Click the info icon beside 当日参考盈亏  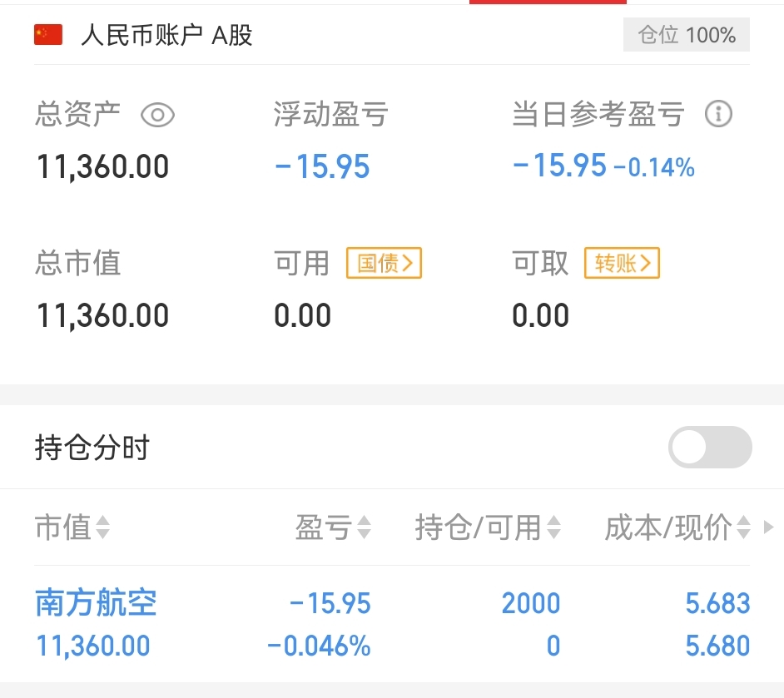pyautogui.click(x=718, y=114)
